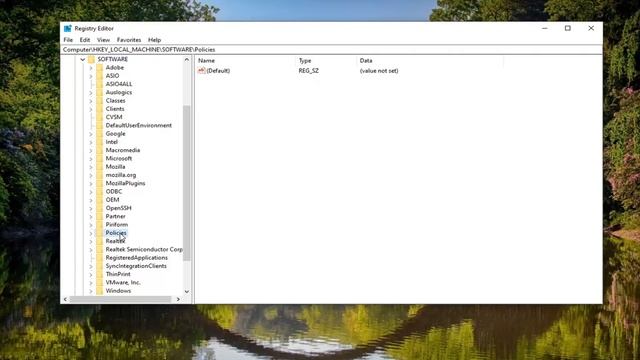Open the View menu
The width and height of the screenshot is (640, 360).
(x=103, y=40)
